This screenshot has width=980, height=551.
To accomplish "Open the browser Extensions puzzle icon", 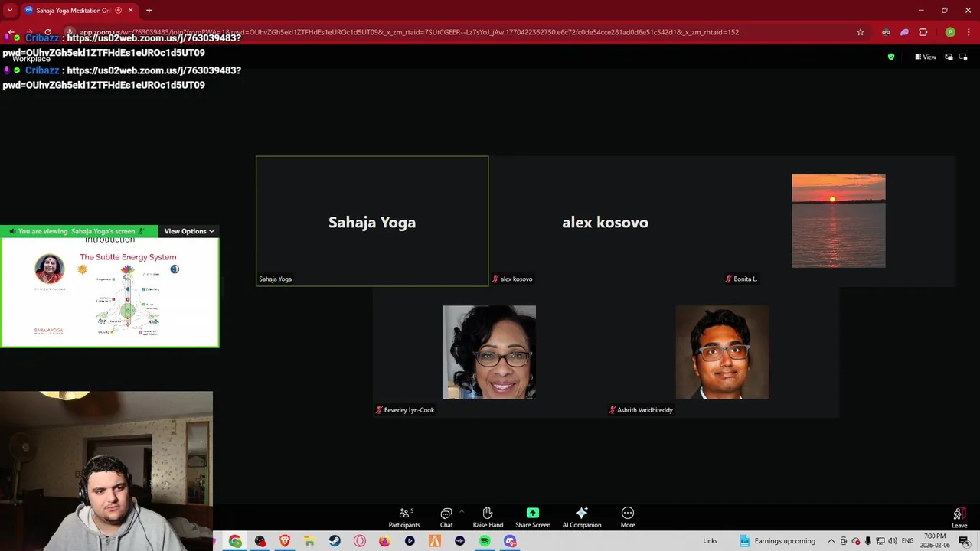I will (x=923, y=32).
